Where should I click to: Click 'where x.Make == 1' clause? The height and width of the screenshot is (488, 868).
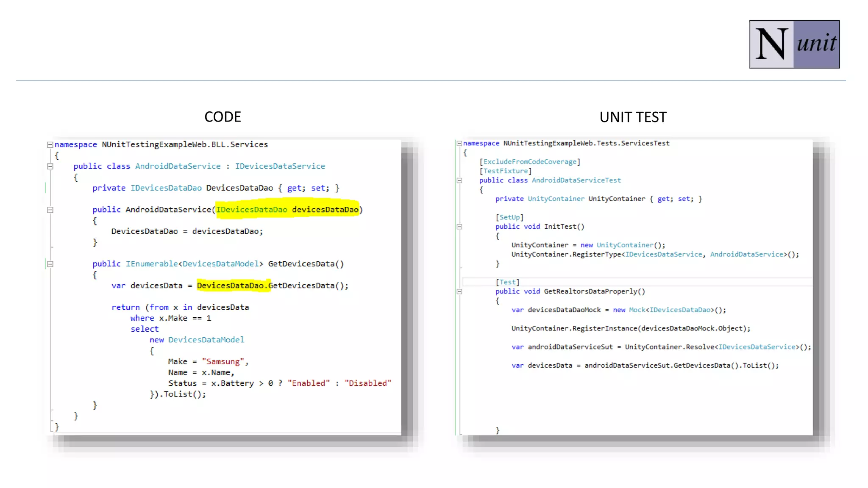tap(171, 318)
